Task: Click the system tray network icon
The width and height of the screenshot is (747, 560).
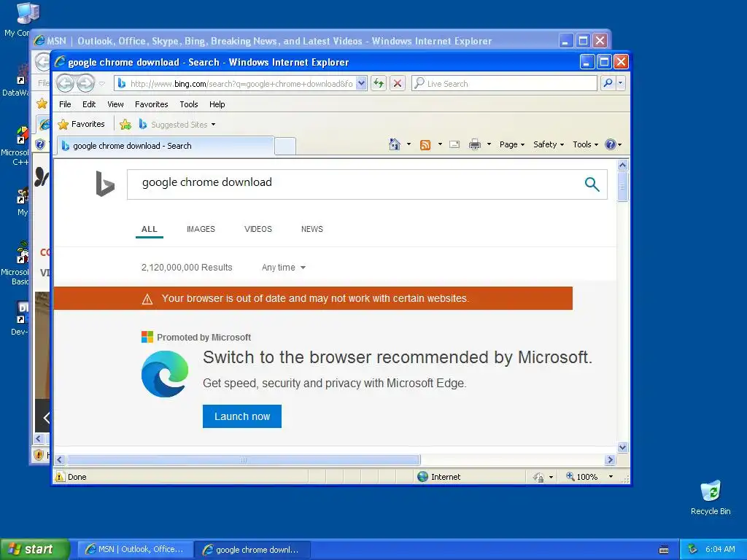Action: click(693, 549)
